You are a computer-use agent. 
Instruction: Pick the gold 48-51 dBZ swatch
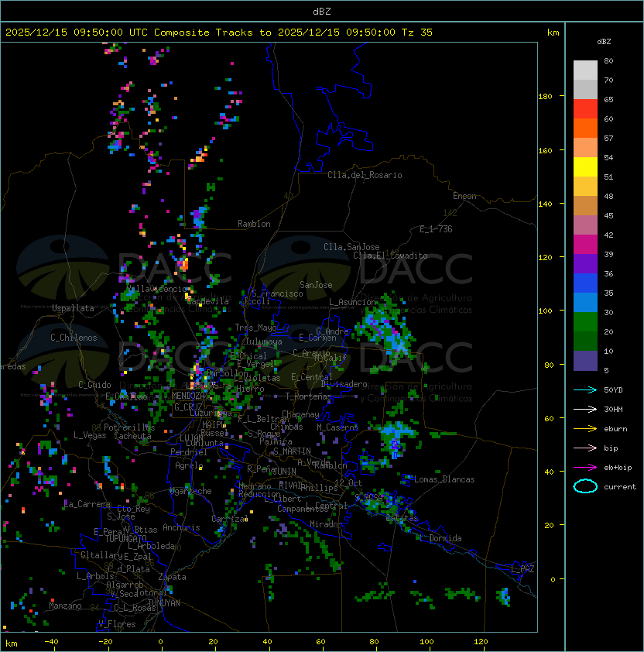(585, 187)
